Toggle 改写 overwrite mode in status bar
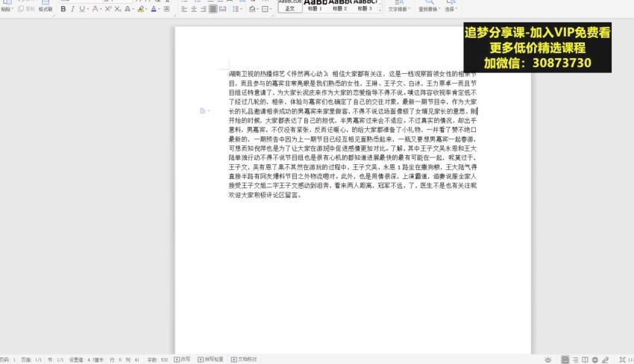 pos(182,359)
